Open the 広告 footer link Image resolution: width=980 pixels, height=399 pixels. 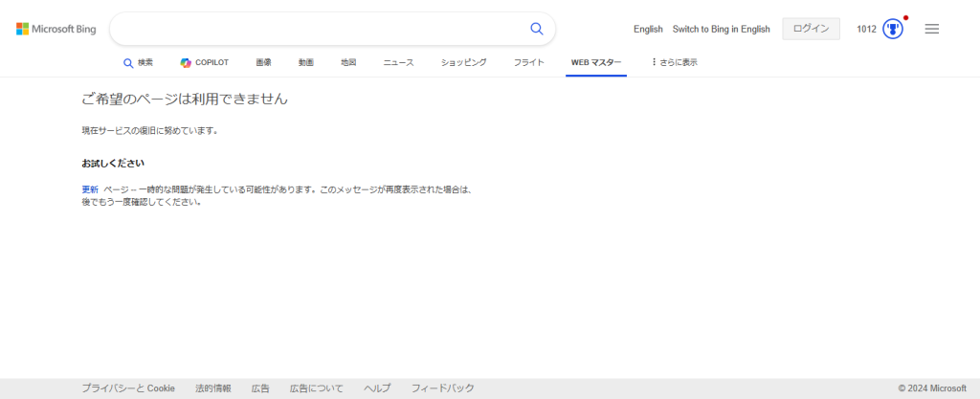(260, 388)
